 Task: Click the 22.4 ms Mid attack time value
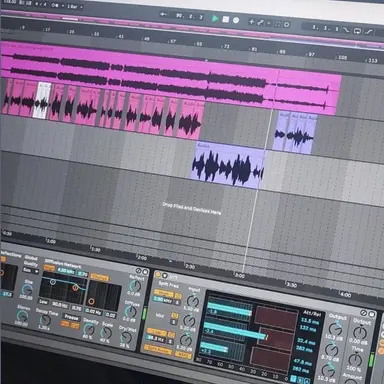tap(306, 341)
